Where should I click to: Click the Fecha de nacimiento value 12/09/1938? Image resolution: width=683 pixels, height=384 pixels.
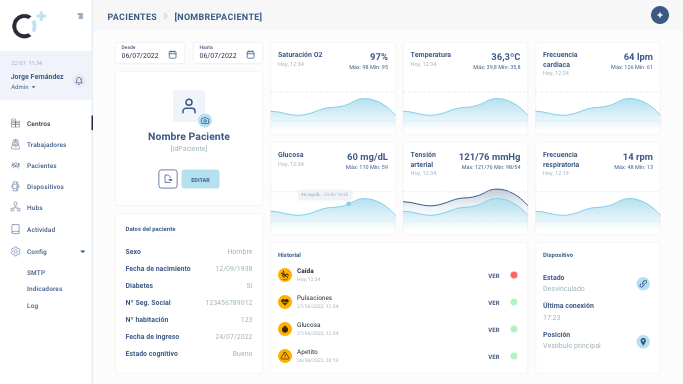click(x=233, y=269)
